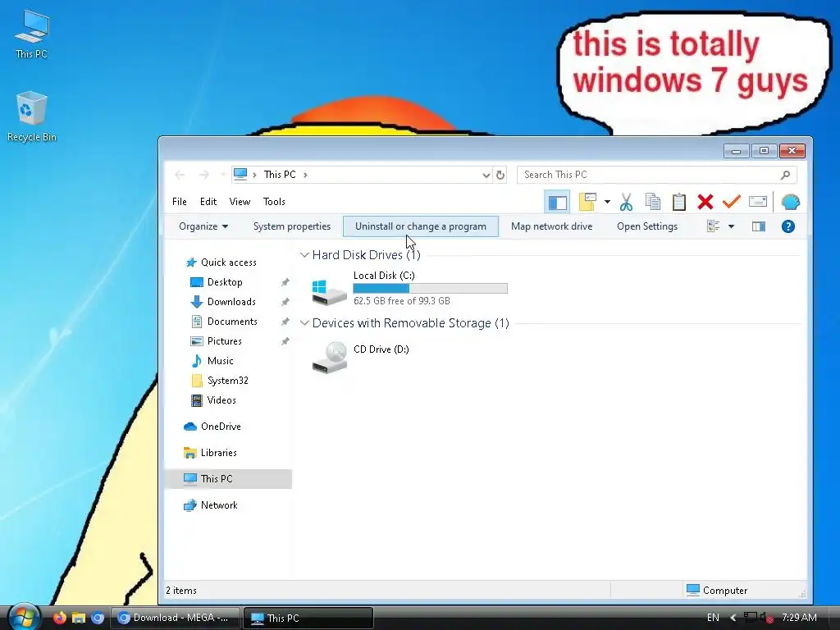The width and height of the screenshot is (840, 630).
Task: Select System32 folder in the sidebar
Action: (x=228, y=381)
